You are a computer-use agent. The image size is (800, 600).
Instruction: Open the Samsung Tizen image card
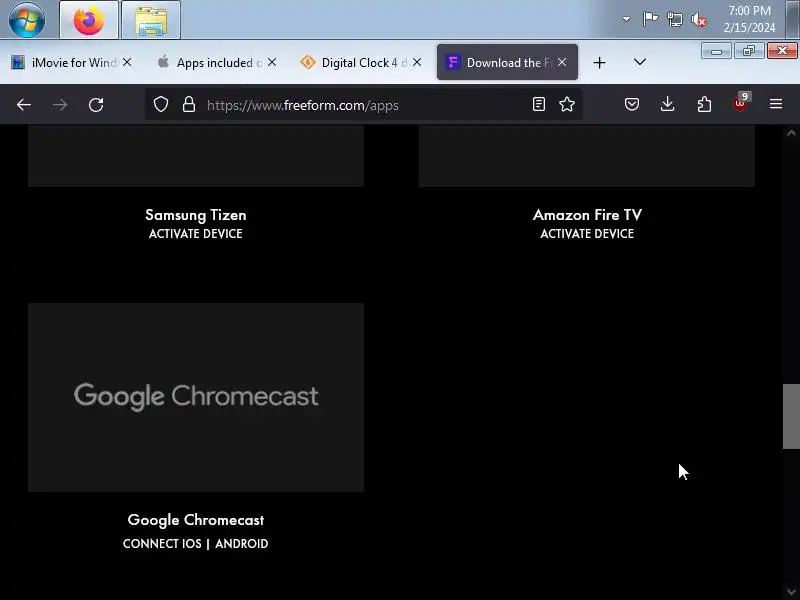pyautogui.click(x=196, y=156)
